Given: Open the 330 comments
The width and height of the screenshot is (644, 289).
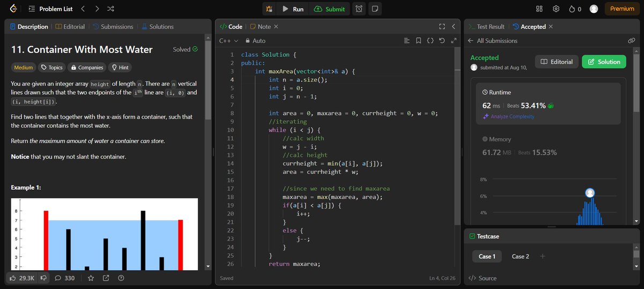Looking at the screenshot, I should pos(64,278).
